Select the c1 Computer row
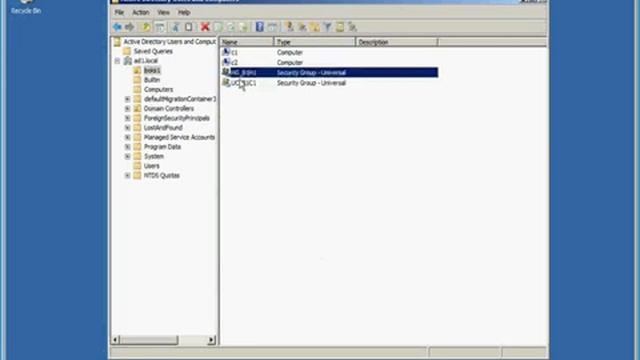Image resolution: width=640 pixels, height=360 pixels. click(x=329, y=52)
